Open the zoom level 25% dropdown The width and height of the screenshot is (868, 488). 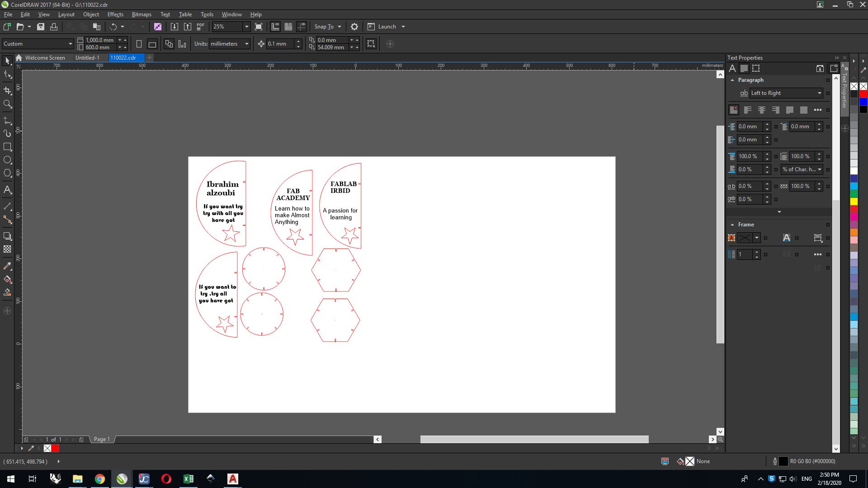[x=246, y=27]
